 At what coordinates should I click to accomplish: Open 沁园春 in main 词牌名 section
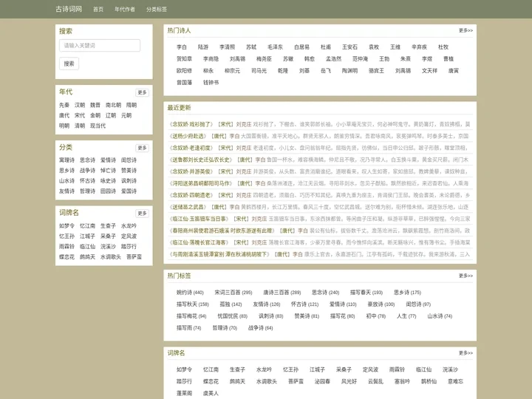point(322,382)
